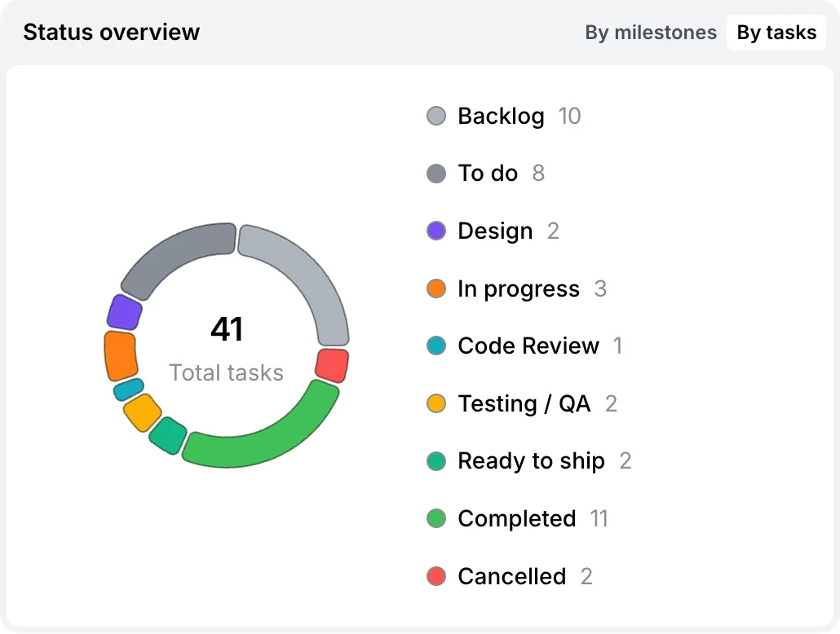840x634 pixels.
Task: Click the Total tasks caption in donut
Action: (x=226, y=372)
